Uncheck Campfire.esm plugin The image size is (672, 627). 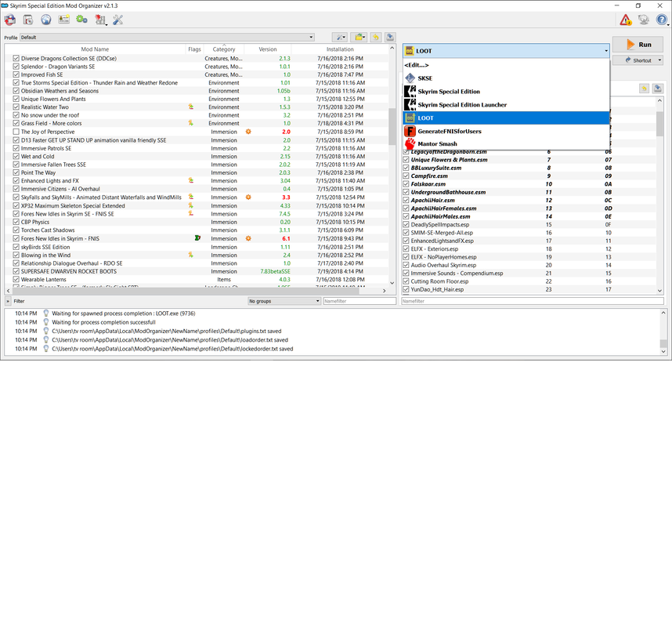406,176
